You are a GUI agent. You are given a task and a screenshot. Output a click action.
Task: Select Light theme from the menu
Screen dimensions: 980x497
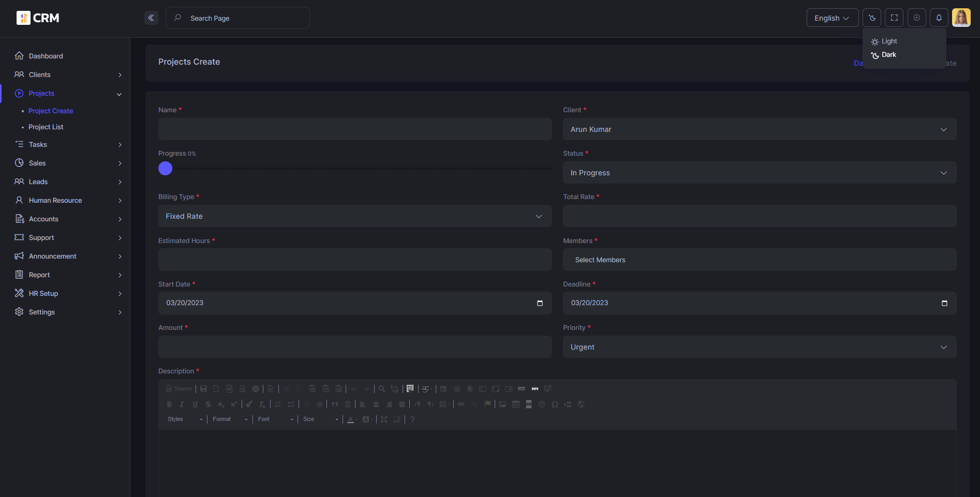pyautogui.click(x=889, y=41)
